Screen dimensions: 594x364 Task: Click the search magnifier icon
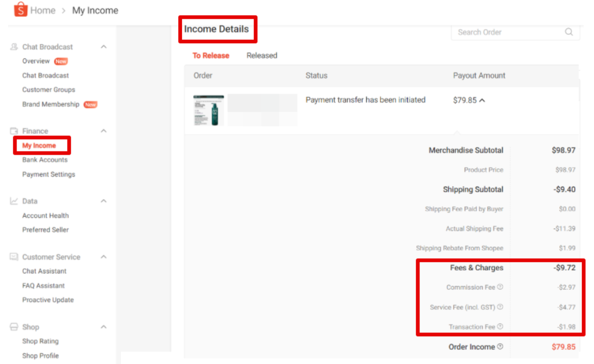point(569,32)
